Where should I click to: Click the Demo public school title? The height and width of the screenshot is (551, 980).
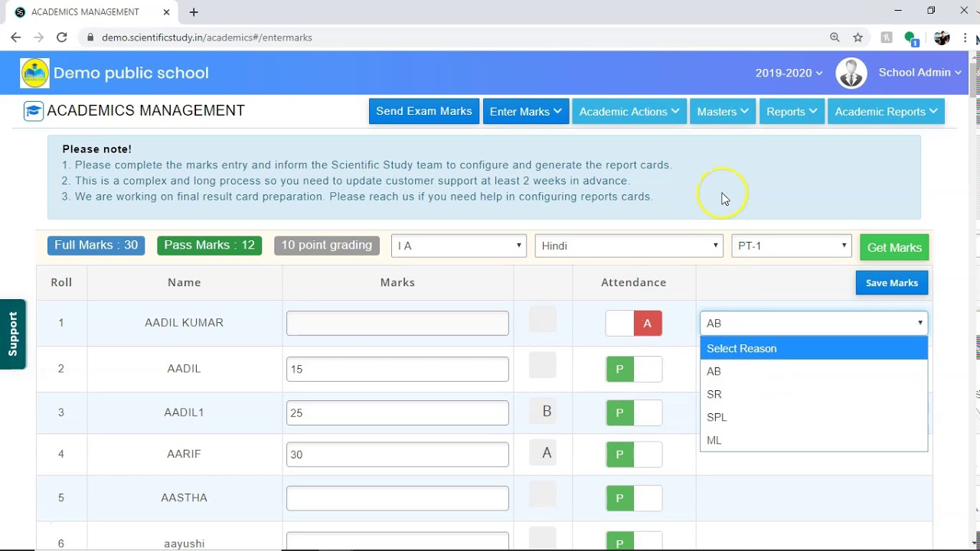131,73
